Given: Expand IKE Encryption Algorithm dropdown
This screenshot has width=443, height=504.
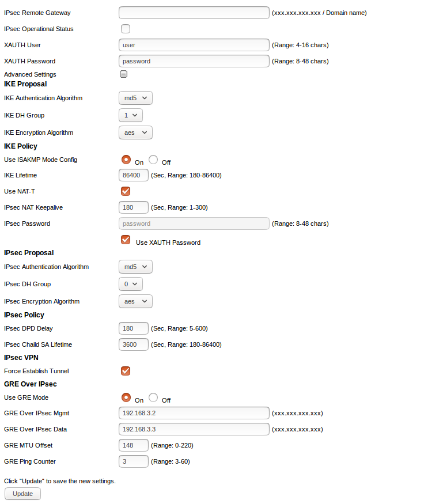Looking at the screenshot, I should [135, 132].
